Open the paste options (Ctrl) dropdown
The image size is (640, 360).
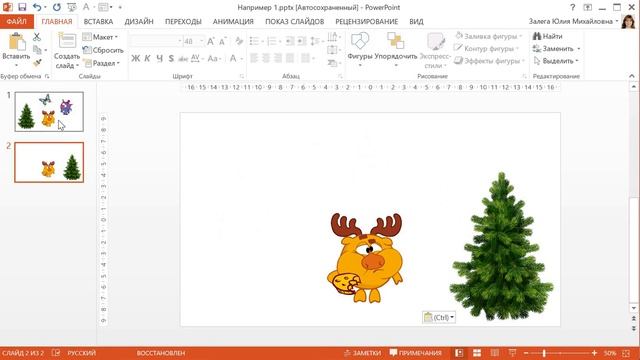coord(439,318)
